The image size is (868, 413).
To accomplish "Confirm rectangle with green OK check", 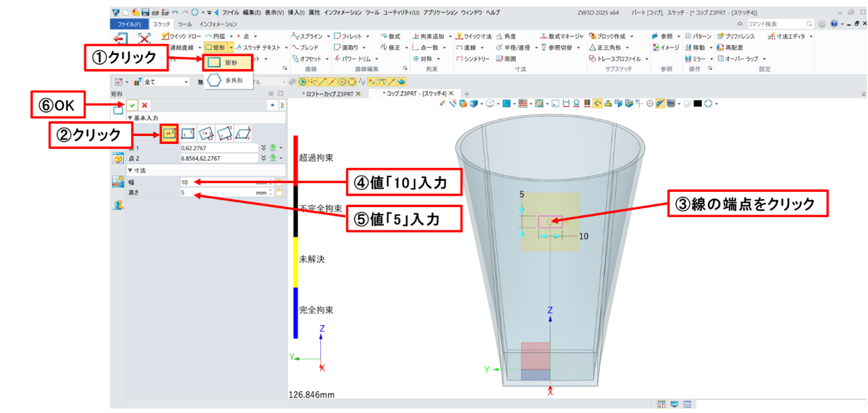I will 132,105.
